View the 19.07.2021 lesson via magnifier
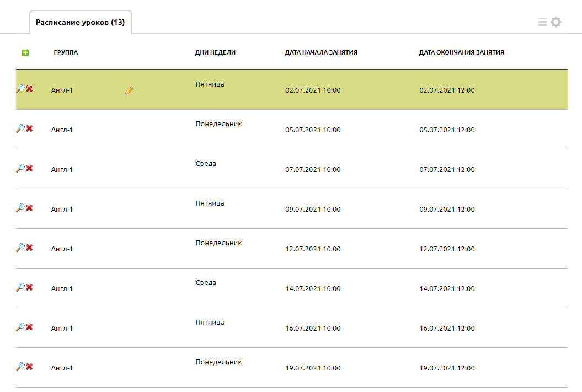 pyautogui.click(x=20, y=367)
